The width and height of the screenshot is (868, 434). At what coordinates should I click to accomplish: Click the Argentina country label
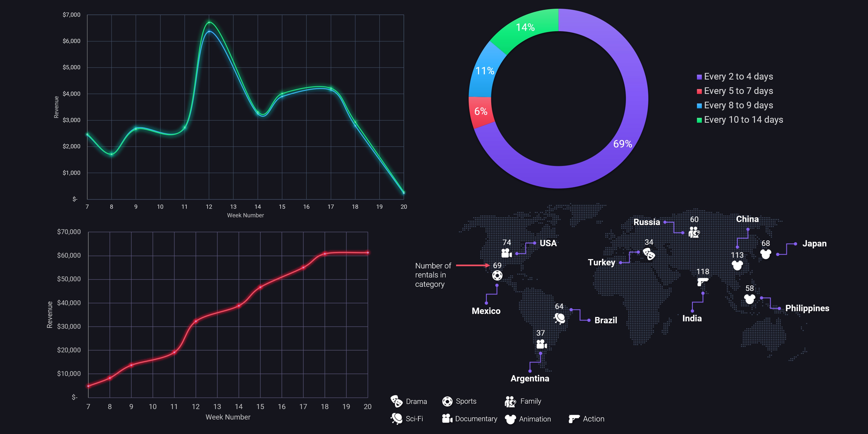530,378
